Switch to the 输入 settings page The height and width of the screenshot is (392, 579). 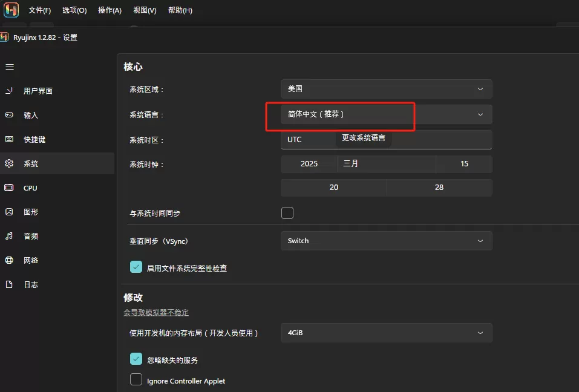pos(57,115)
